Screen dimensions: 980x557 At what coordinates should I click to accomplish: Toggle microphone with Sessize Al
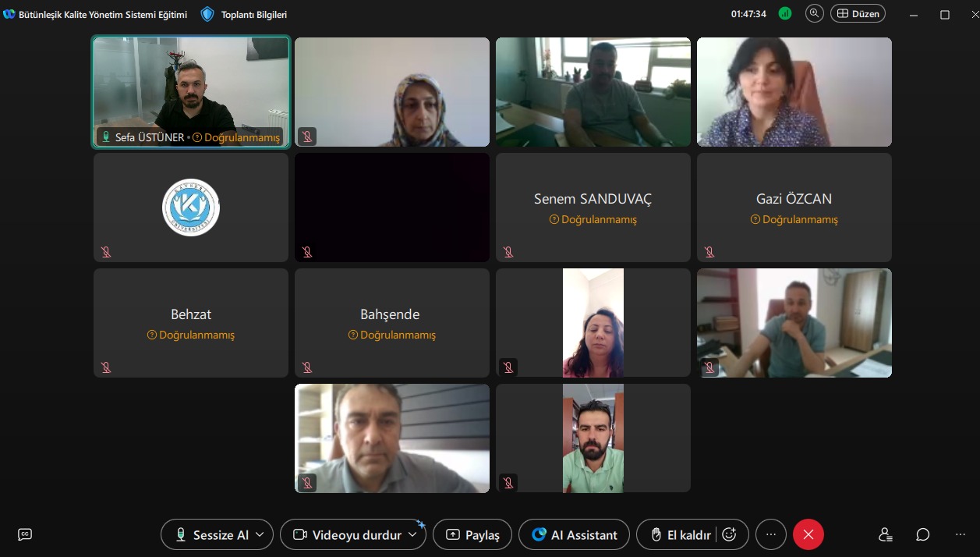tap(212, 534)
